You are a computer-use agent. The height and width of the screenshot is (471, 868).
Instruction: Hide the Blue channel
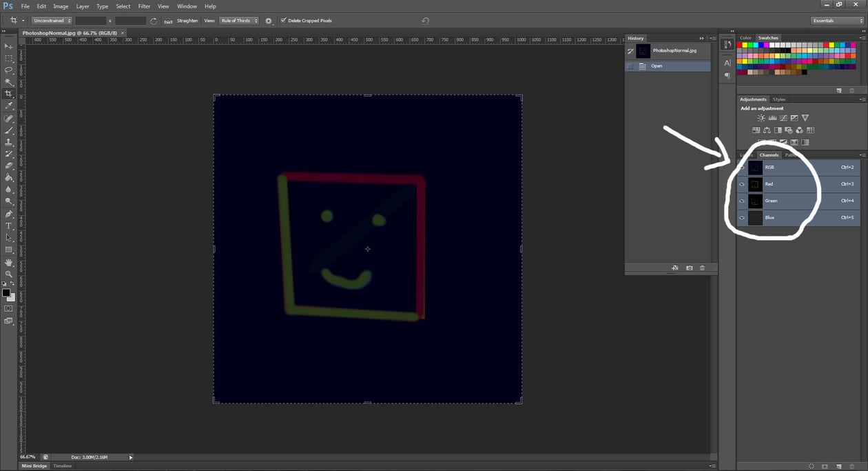743,217
